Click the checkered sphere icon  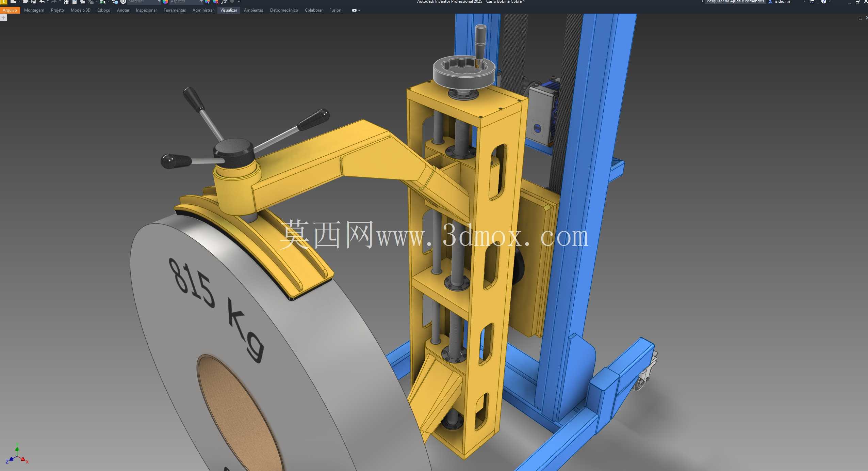(123, 2)
